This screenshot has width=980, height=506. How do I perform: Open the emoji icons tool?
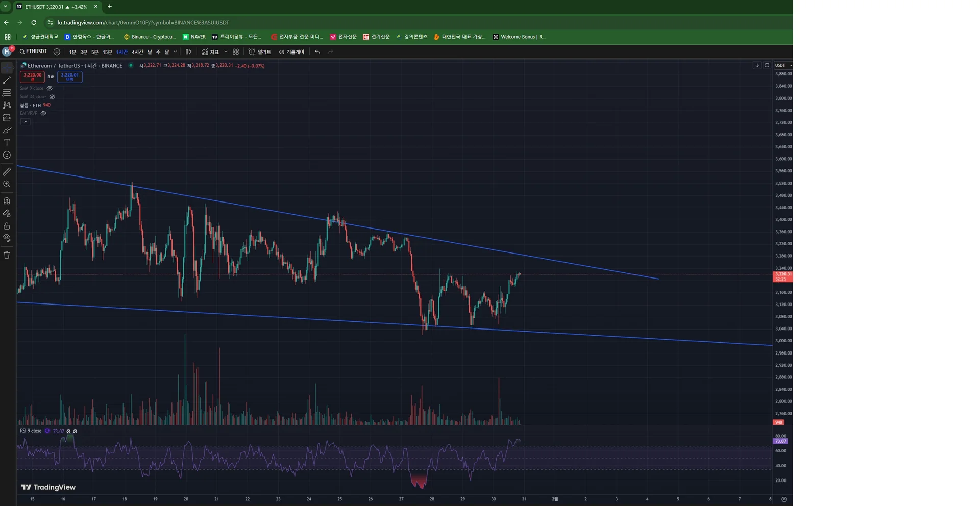click(x=7, y=155)
